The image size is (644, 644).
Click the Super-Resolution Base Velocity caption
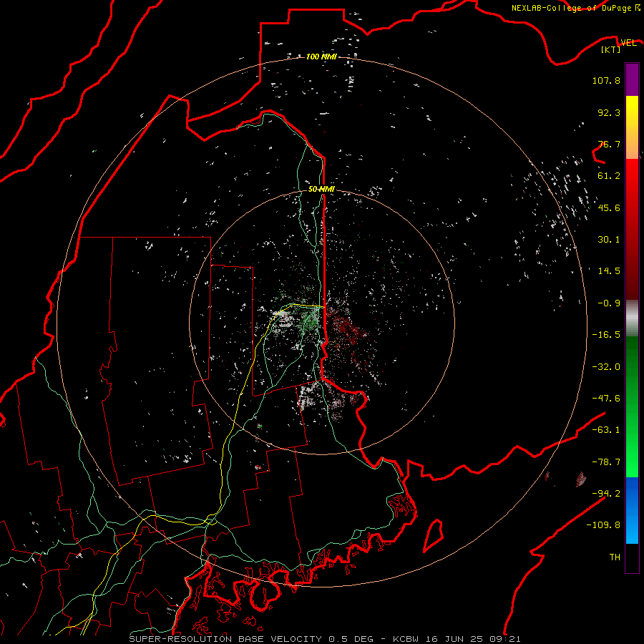click(x=325, y=639)
